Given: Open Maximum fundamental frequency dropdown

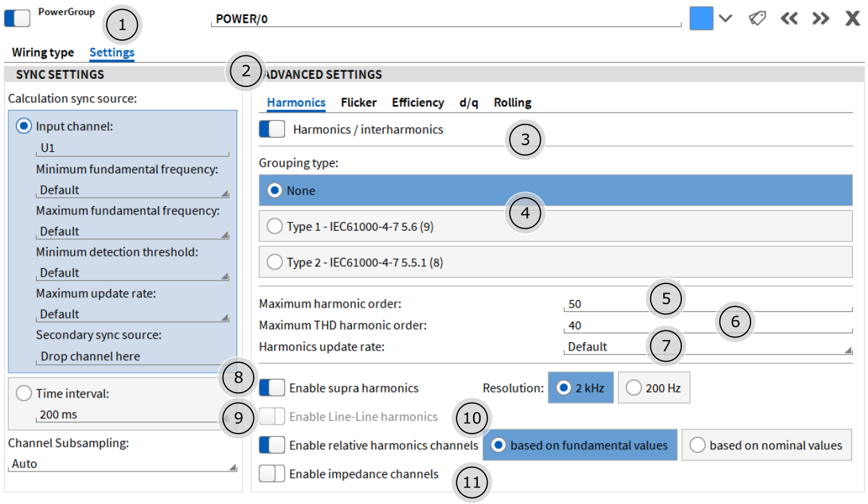Looking at the screenshot, I should click(132, 232).
